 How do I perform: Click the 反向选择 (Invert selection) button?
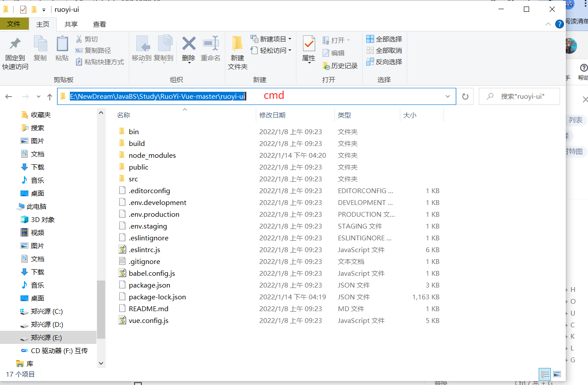384,62
